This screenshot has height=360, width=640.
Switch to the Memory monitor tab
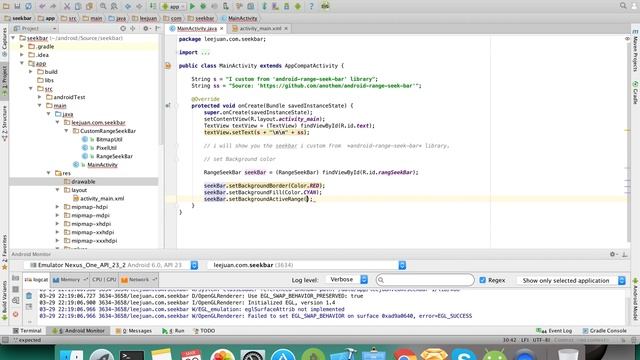click(70, 280)
